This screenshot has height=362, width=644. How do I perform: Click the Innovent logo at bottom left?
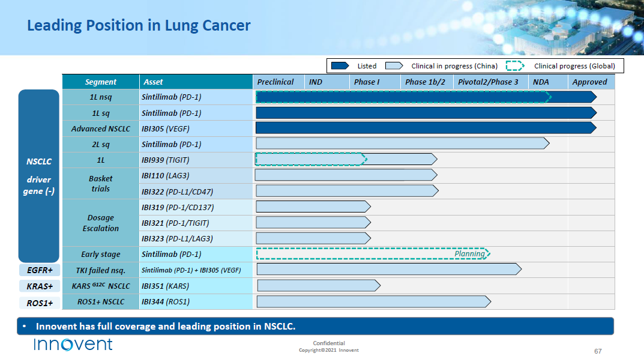coord(73,344)
